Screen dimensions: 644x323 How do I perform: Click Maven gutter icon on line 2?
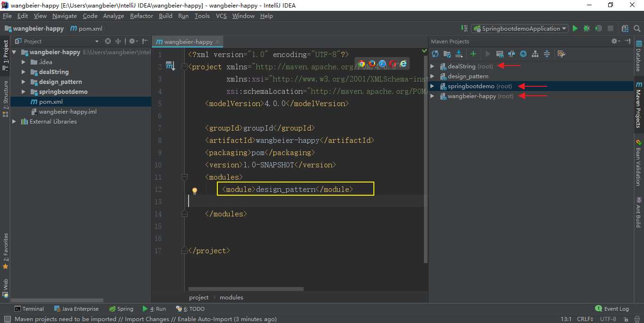(170, 66)
